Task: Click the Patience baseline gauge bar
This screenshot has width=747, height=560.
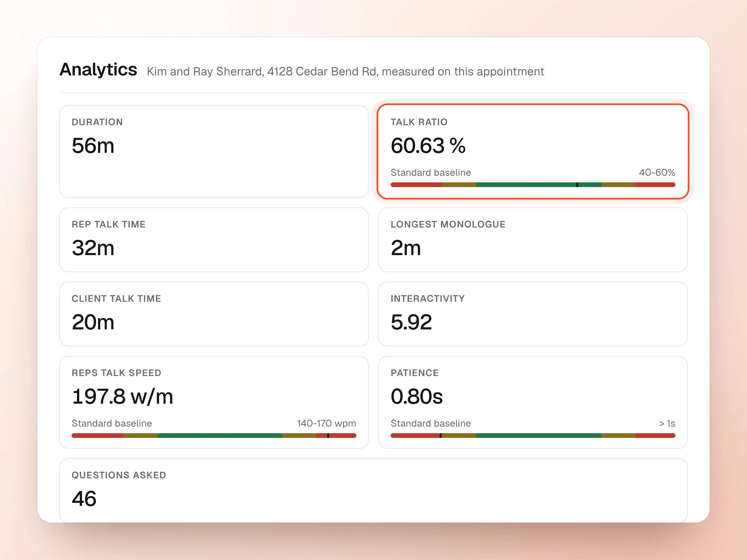Action: tap(533, 435)
